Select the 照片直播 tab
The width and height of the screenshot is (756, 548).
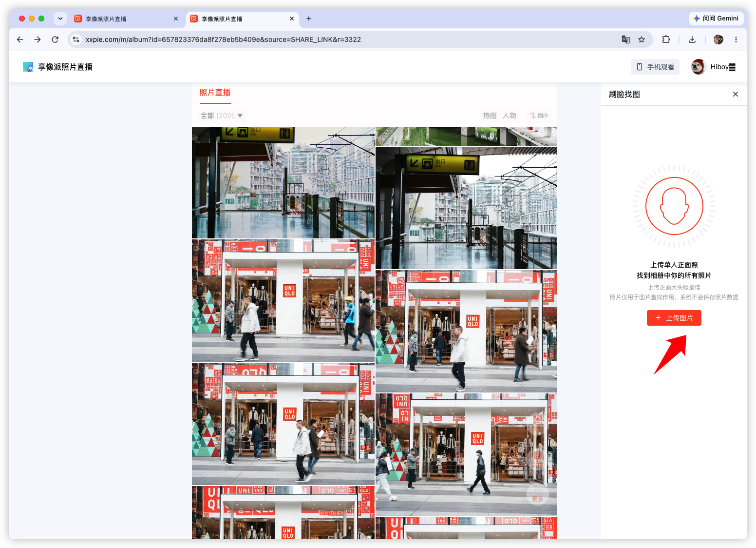215,92
